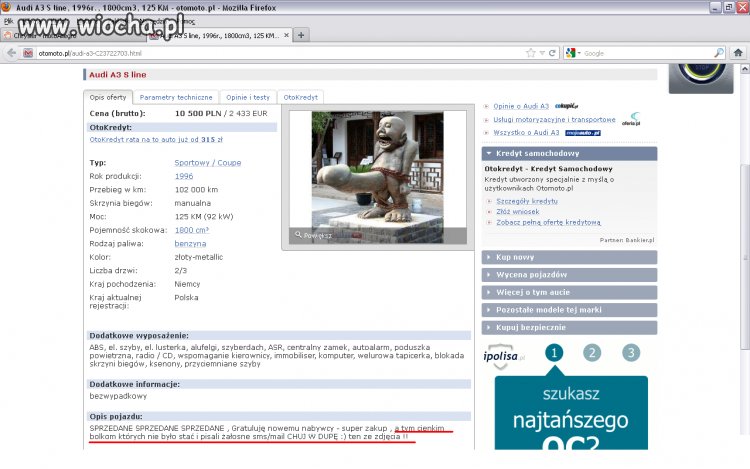Open the Opinie o Audi A3 link
Viewport: 750px width, 469px height.
pyautogui.click(x=521, y=106)
